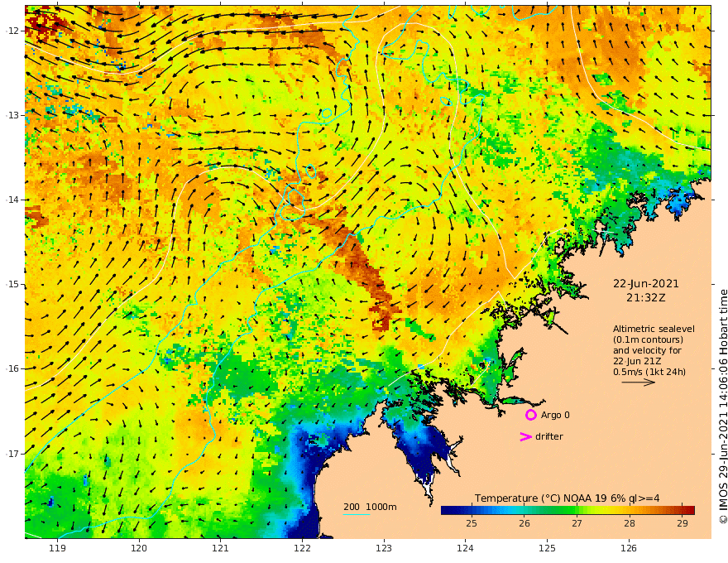The height and width of the screenshot is (563, 728).
Task: Click the 29 tick label on color bar
Action: point(682,523)
